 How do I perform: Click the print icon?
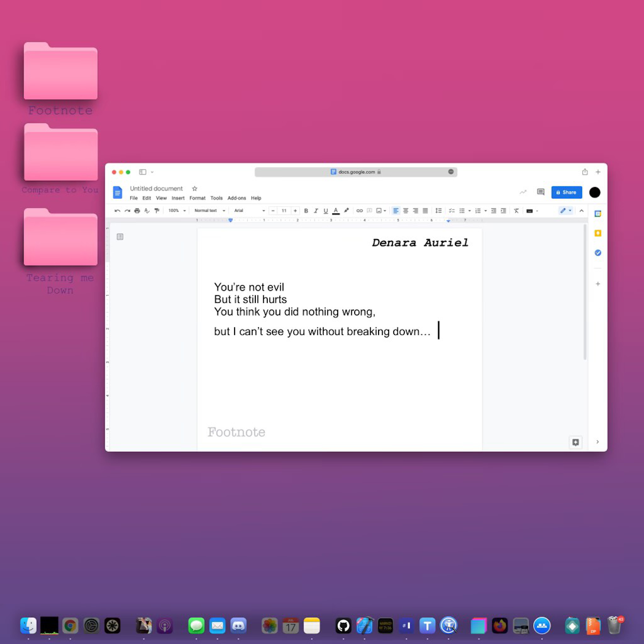(137, 211)
